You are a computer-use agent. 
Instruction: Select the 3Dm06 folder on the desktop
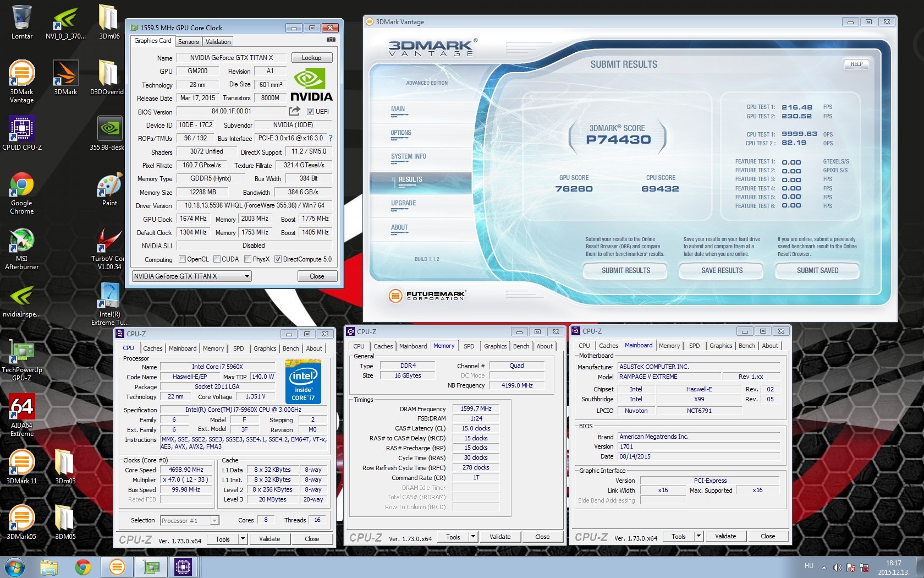109,22
